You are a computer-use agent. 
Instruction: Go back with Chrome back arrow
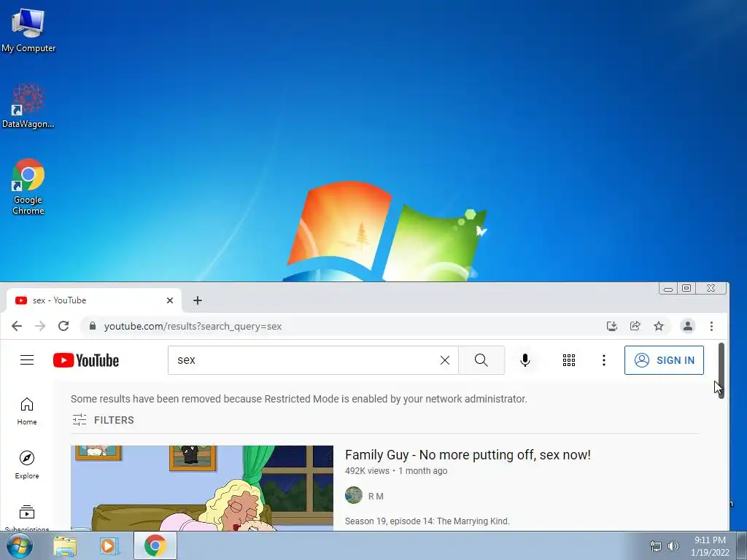click(x=17, y=326)
